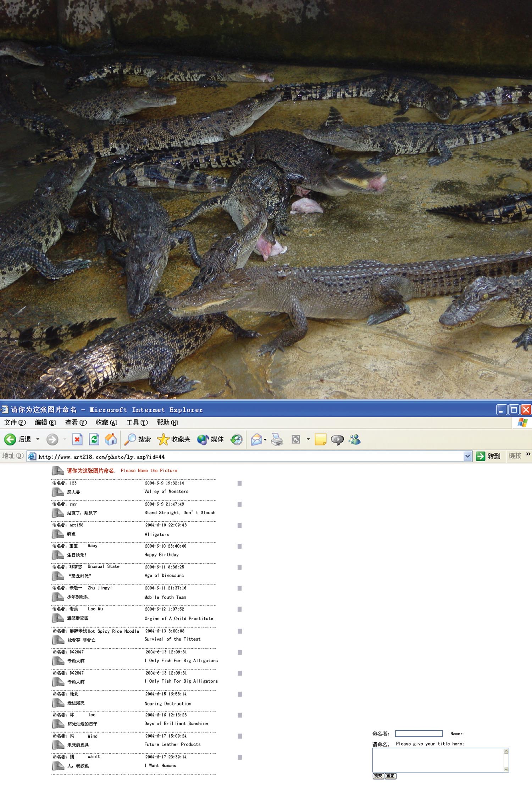Click the IE page icon in address bar

pos(32,456)
